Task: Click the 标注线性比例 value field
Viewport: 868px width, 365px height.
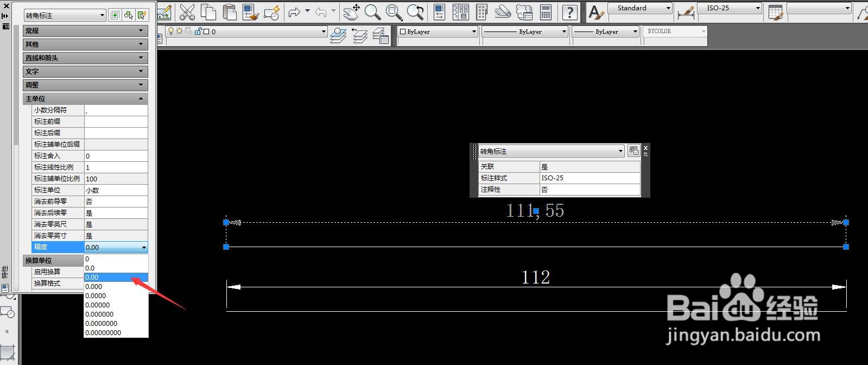Action: click(x=116, y=167)
